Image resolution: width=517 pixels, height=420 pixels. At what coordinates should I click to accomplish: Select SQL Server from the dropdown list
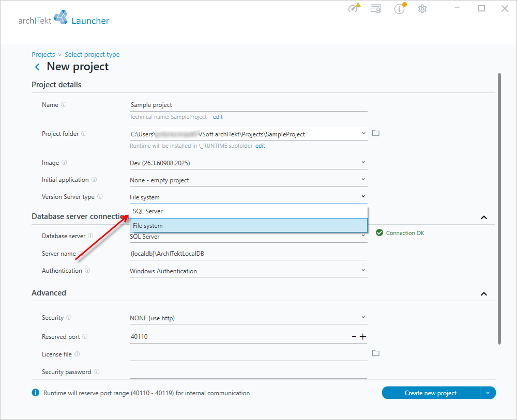249,211
